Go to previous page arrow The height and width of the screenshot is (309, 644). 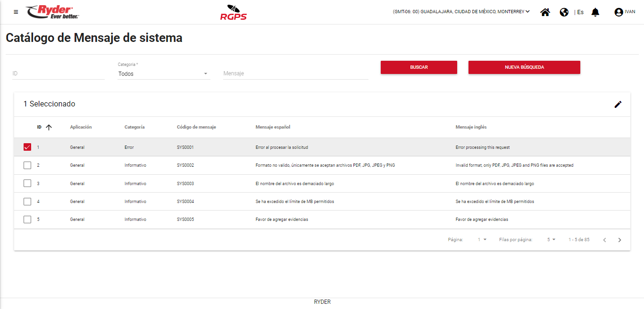pyautogui.click(x=604, y=240)
